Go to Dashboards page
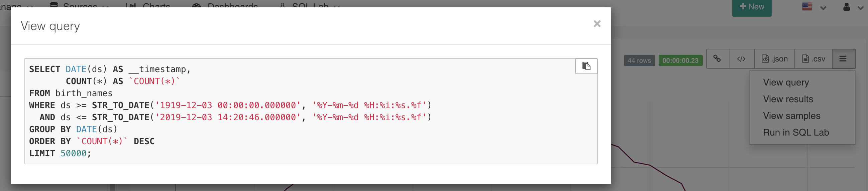 (x=225, y=5)
